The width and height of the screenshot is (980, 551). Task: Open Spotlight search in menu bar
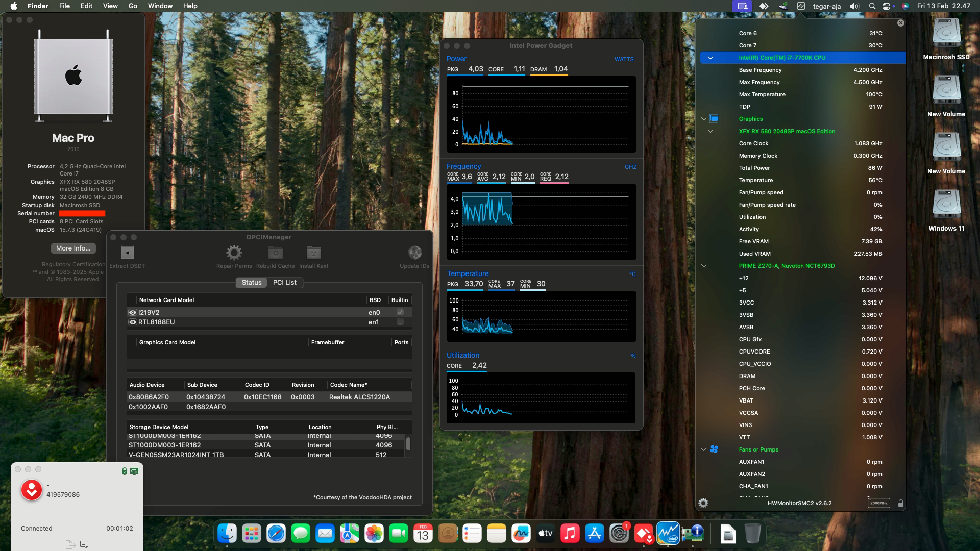coord(872,6)
